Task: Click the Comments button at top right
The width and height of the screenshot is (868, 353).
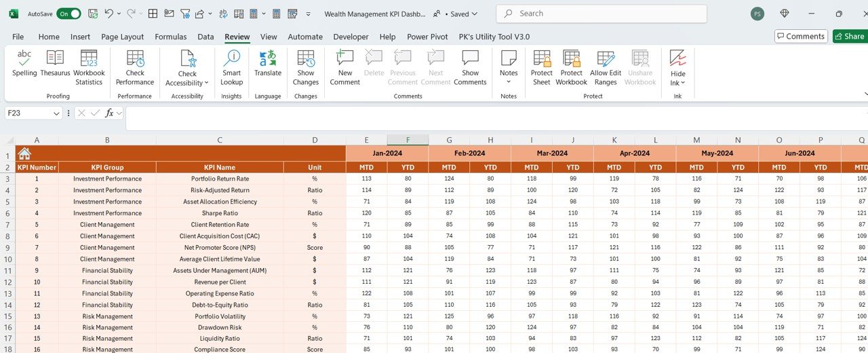Action: (x=801, y=37)
